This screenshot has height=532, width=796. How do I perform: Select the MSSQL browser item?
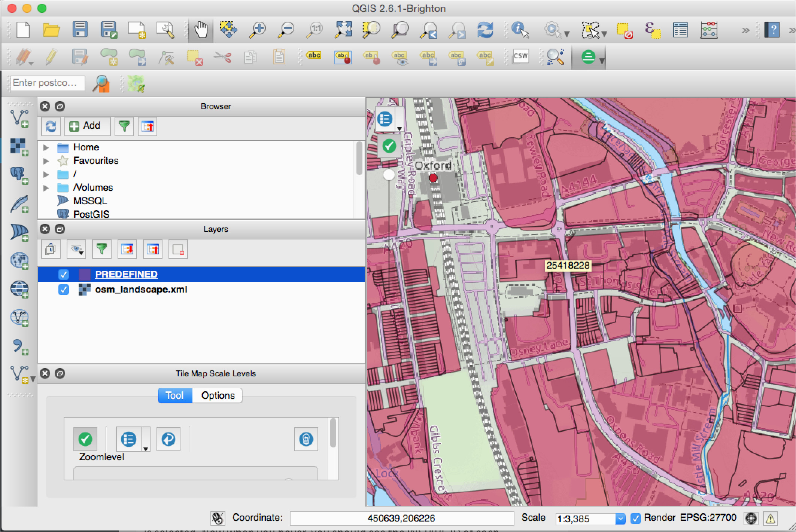[90, 201]
